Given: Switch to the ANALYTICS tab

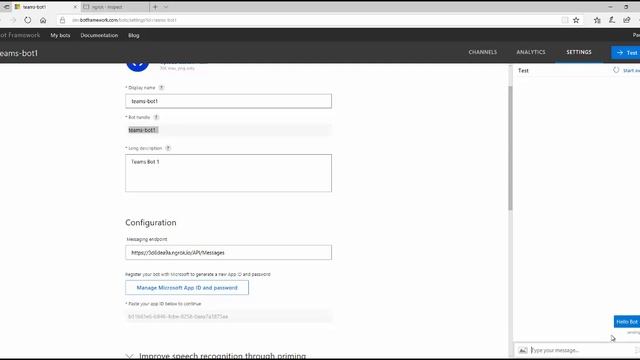Looking at the screenshot, I should (531, 52).
